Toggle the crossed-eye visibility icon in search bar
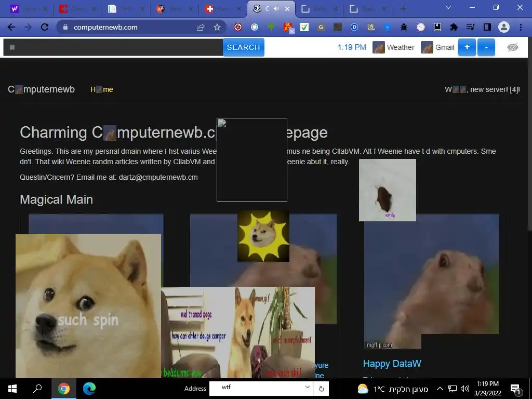Viewport: 532px width, 399px height. pyautogui.click(x=513, y=47)
